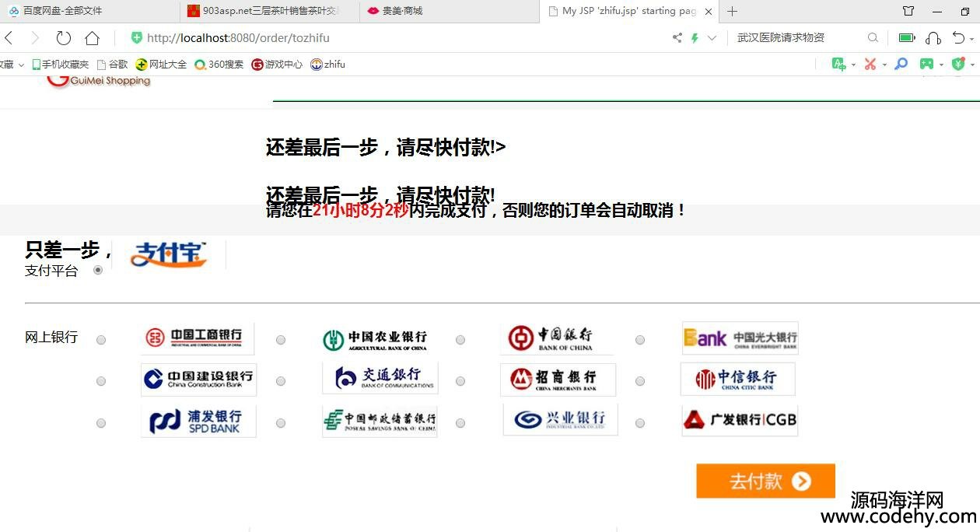Viewport: 980px width, 532px height.
Task: Select the radio button for 中国光大银行
Action: tap(640, 340)
